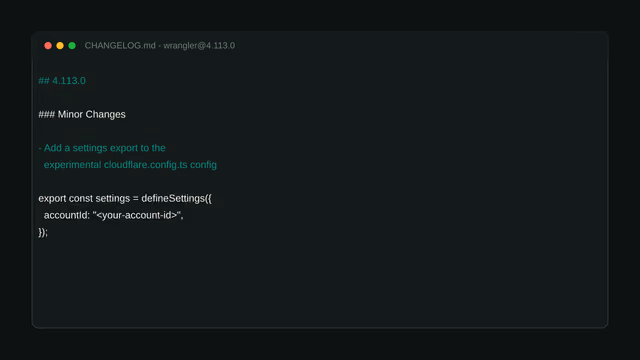640x360 pixels.
Task: Click the '## 4.113.0' version heading
Action: click(x=62, y=81)
